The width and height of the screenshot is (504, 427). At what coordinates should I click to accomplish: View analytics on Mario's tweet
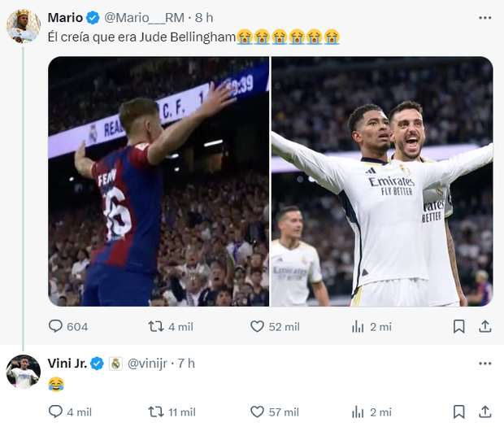pyautogui.click(x=358, y=326)
